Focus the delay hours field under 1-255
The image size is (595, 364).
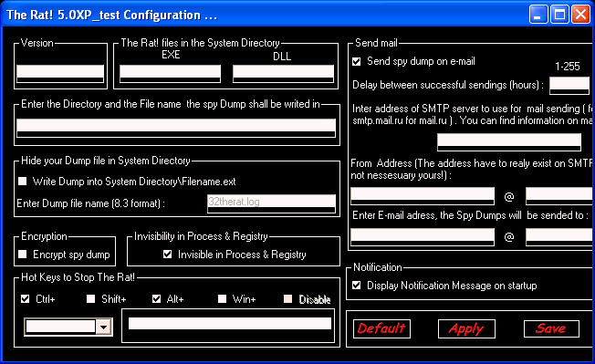(569, 86)
